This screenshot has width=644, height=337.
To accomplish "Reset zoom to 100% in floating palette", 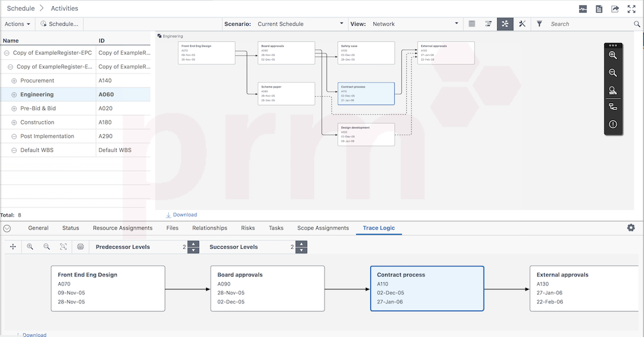I will click(612, 90).
